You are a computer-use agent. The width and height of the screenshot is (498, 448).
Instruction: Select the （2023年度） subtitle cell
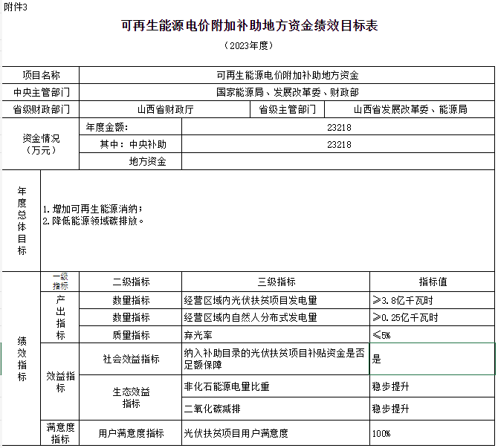click(249, 46)
